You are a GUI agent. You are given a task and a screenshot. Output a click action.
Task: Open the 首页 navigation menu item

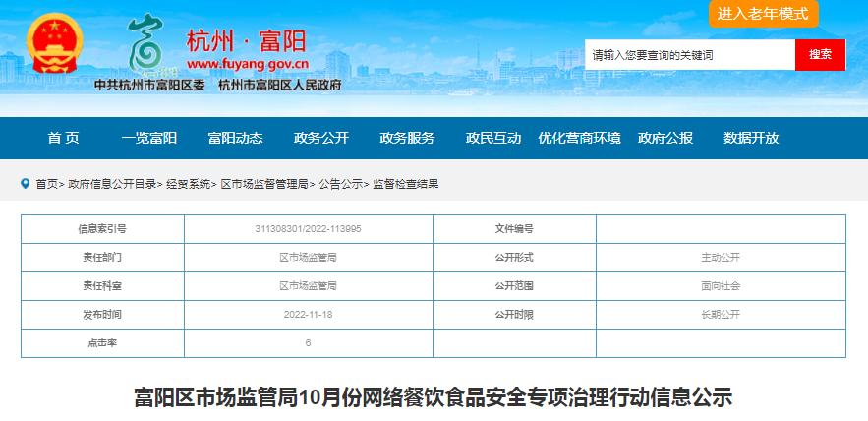click(63, 139)
